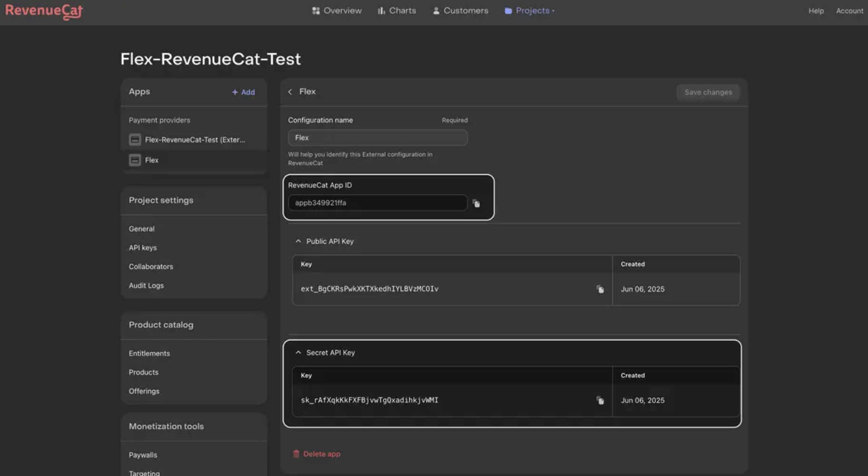Screen dimensions: 868x476
Task: Click the RevenueCat App ID field
Action: coord(377,203)
